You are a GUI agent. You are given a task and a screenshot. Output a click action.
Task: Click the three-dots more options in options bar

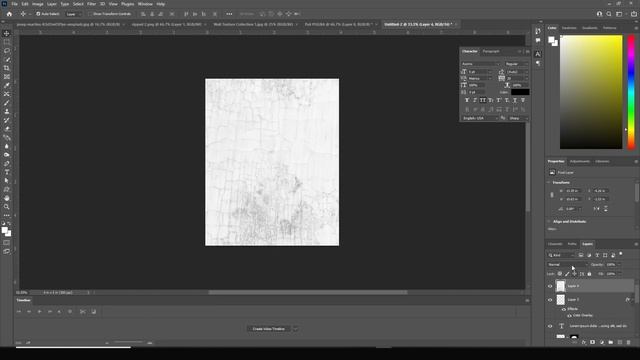[229, 14]
